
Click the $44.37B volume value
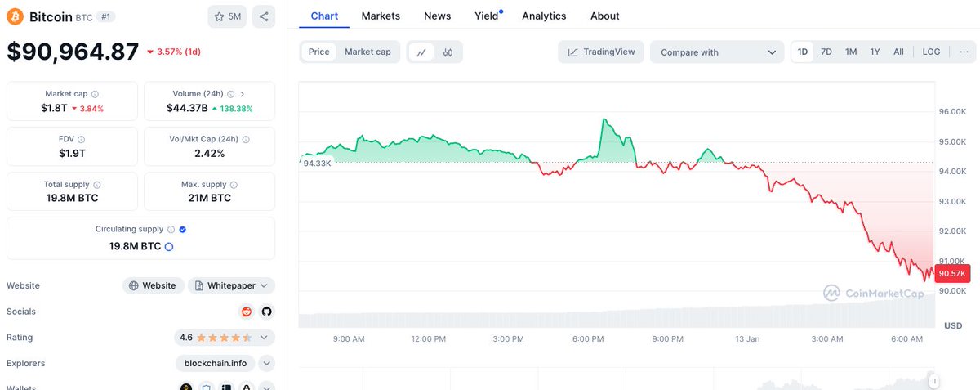click(186, 108)
